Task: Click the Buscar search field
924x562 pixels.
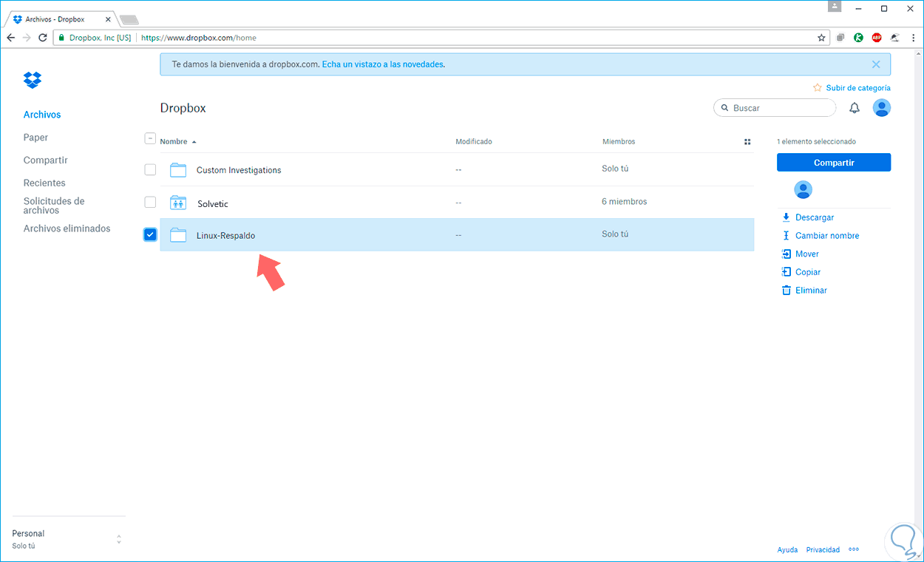Action: click(775, 108)
